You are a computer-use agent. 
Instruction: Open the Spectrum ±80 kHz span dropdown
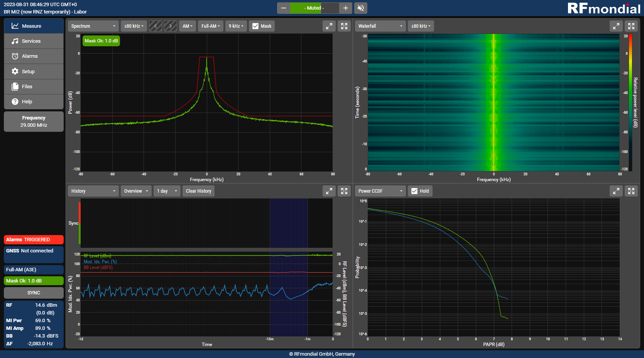tap(134, 26)
